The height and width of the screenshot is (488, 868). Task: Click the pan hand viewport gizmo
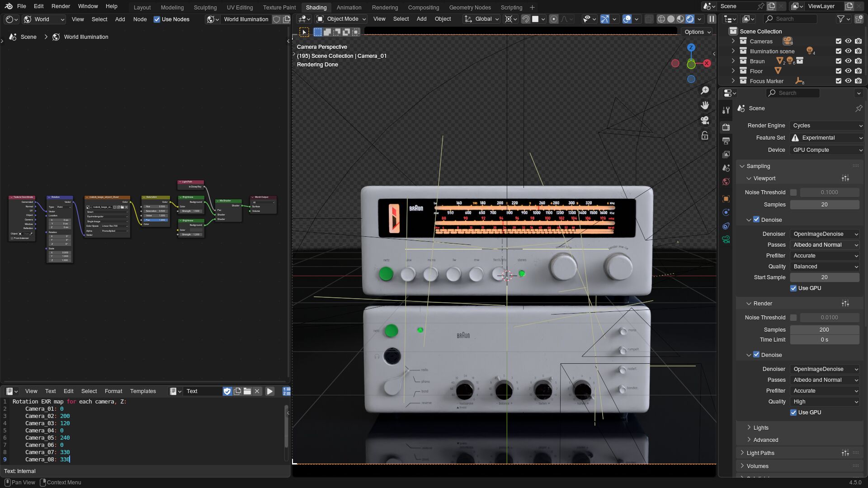click(704, 105)
